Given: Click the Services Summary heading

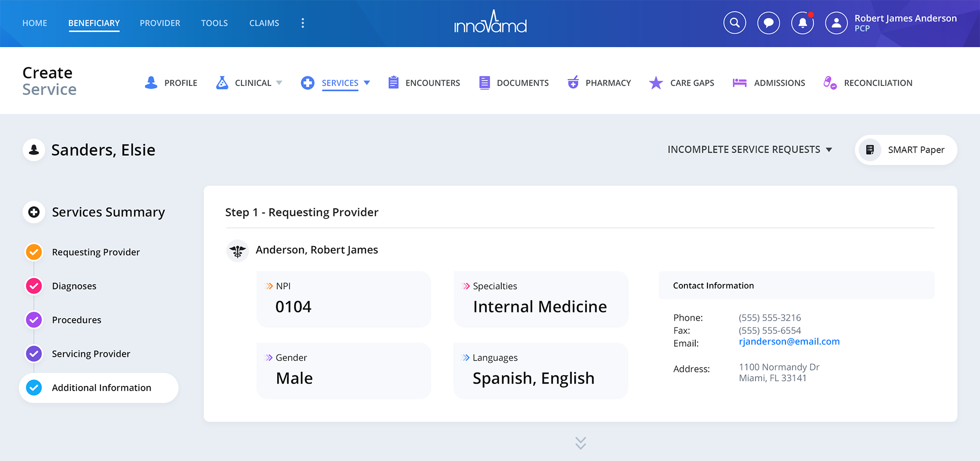Looking at the screenshot, I should [x=108, y=212].
